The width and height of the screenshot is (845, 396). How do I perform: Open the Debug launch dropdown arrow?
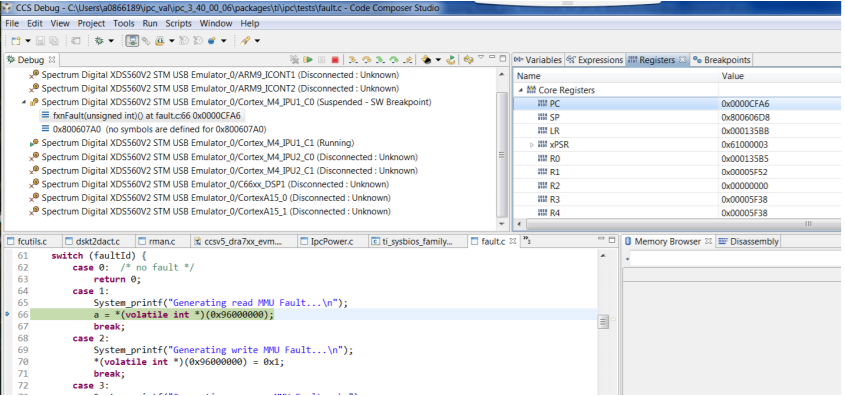(x=111, y=40)
